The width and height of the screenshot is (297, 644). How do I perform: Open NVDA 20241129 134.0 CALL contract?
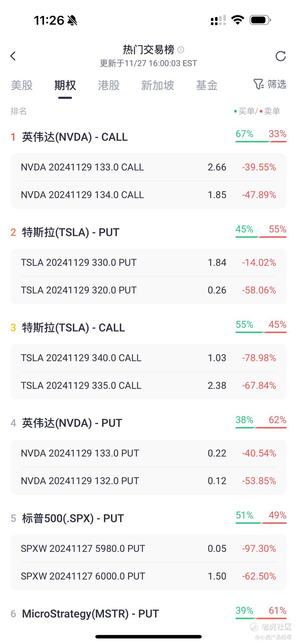pos(148,195)
